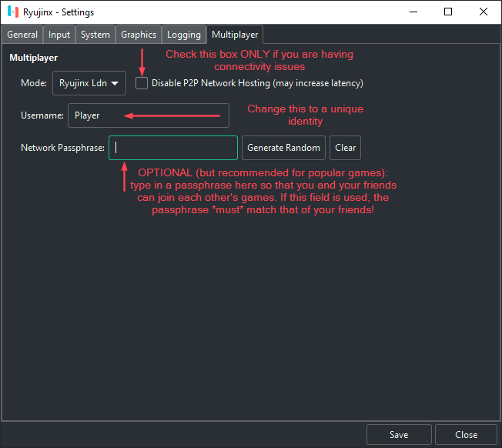Click the Multiplayer section heading

click(x=34, y=58)
